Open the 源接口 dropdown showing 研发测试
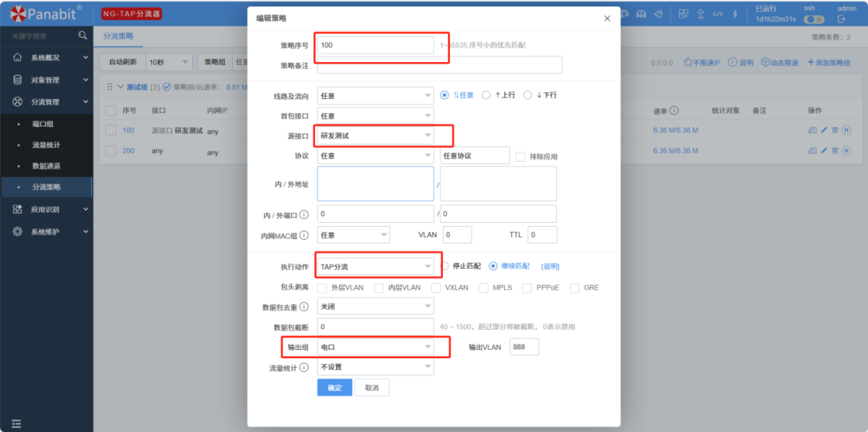Image resolution: width=868 pixels, height=432 pixels. coord(375,135)
